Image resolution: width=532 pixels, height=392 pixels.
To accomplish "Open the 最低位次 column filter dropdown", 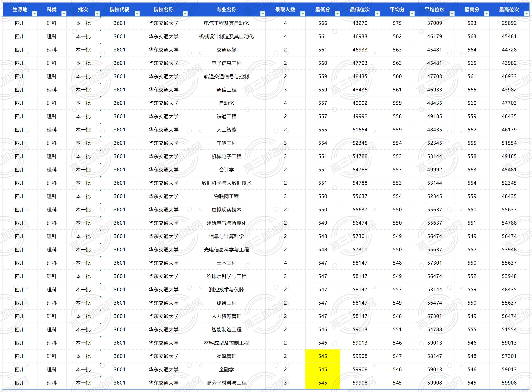I will click(x=377, y=14).
